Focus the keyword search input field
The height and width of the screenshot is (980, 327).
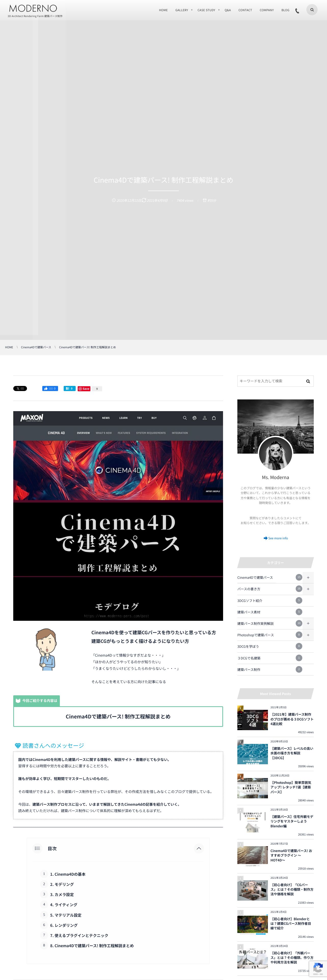pos(270,381)
